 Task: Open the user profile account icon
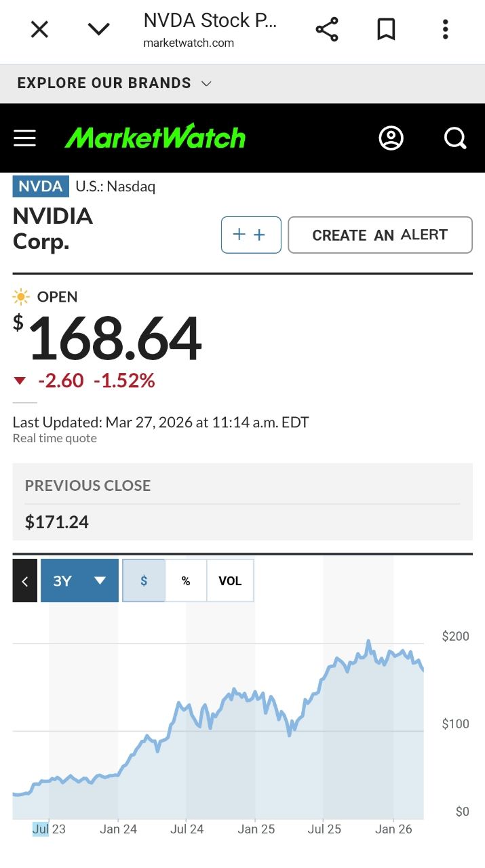[391, 138]
